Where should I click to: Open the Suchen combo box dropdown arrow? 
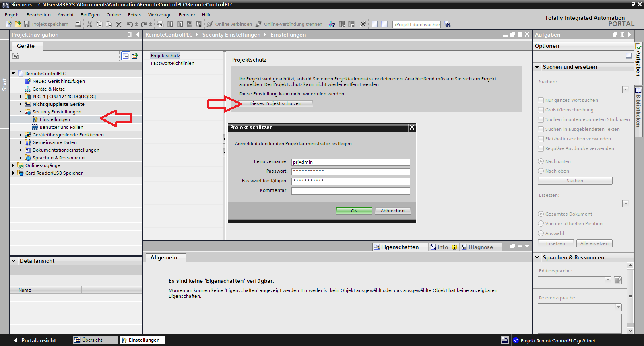[x=625, y=89]
